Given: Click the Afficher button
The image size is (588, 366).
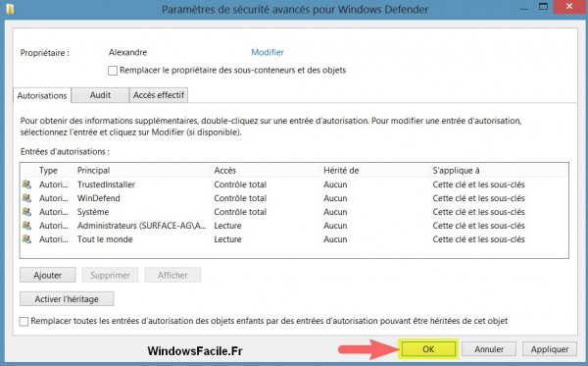Looking at the screenshot, I should pos(172,275).
